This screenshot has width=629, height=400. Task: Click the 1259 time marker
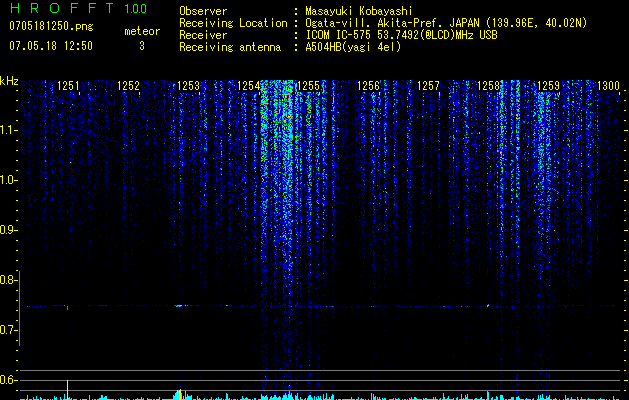548,85
